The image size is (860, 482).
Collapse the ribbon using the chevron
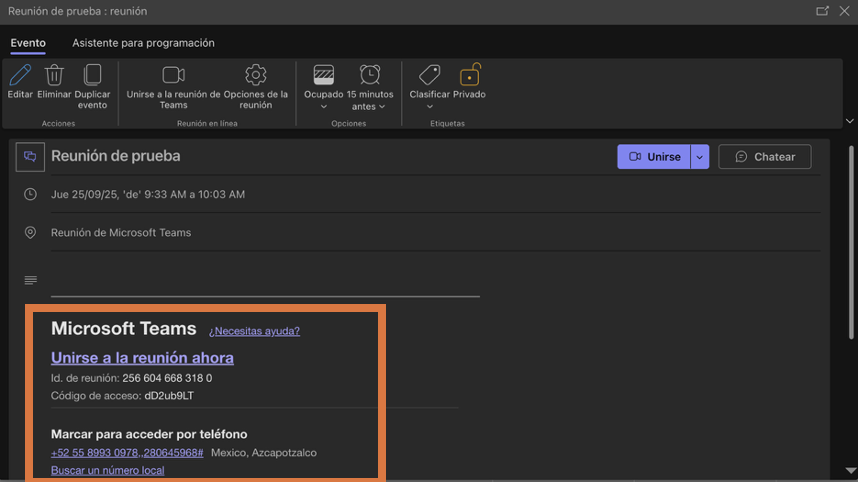[849, 120]
